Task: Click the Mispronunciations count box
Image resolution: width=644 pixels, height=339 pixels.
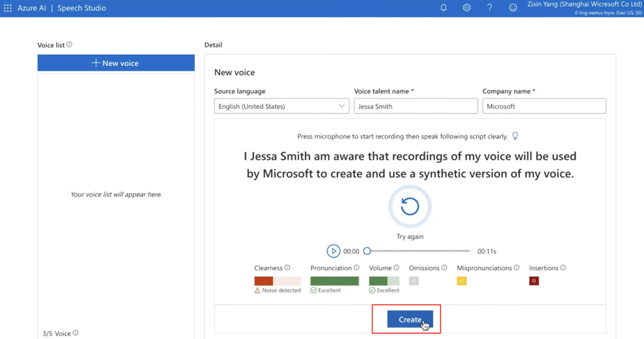Action: 461,281
